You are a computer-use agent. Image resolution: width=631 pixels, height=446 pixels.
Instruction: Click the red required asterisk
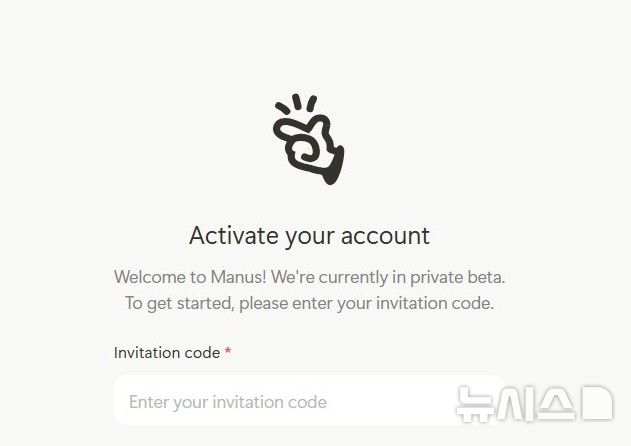(x=228, y=351)
